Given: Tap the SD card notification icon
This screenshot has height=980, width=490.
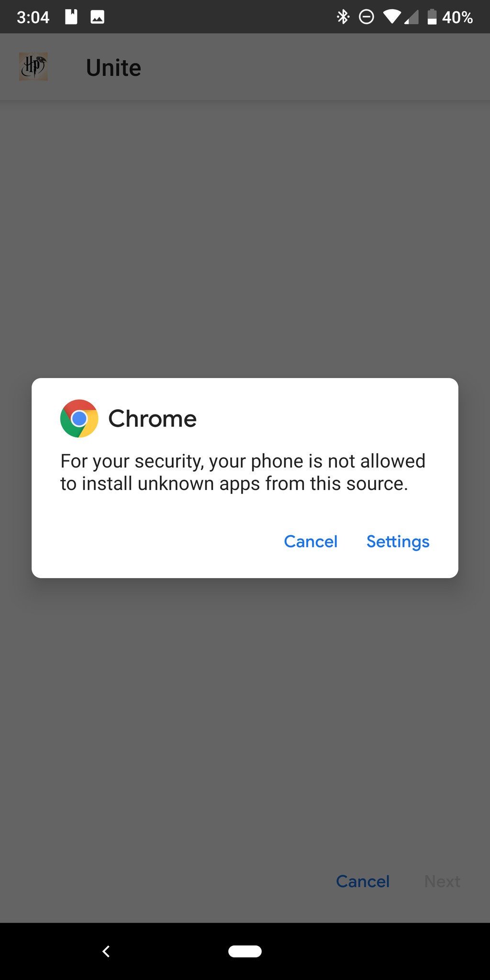Looking at the screenshot, I should click(71, 17).
